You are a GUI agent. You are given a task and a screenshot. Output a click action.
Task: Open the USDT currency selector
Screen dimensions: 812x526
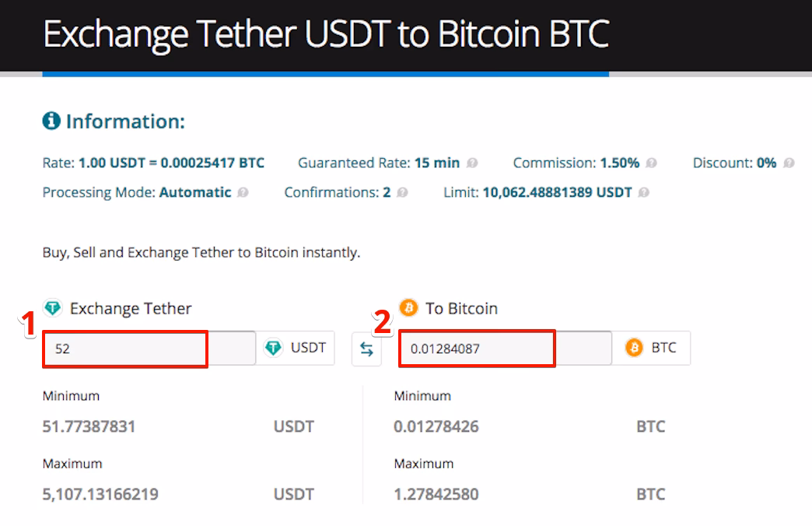click(x=296, y=348)
